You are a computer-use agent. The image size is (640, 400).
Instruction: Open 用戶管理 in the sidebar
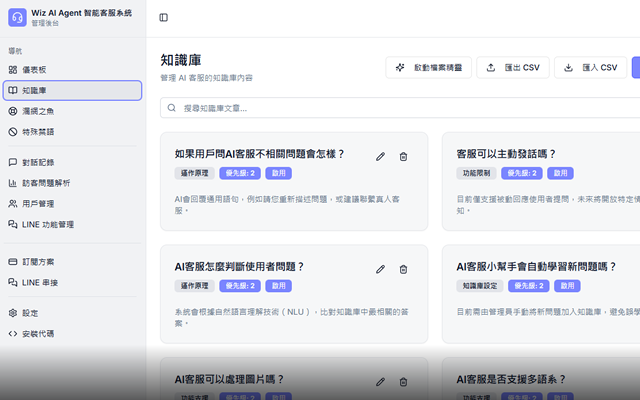pos(38,204)
